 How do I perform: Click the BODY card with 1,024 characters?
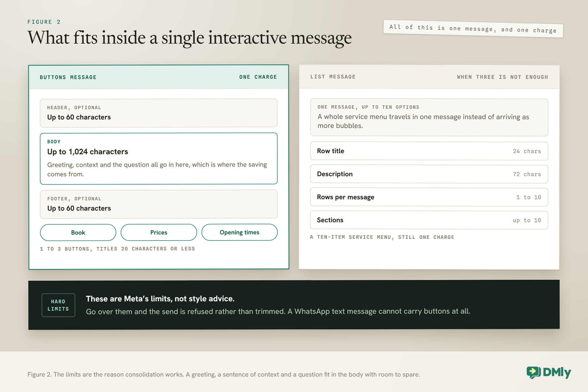click(159, 159)
